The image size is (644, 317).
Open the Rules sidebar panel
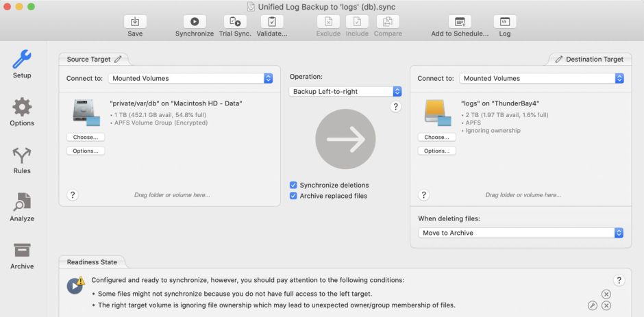coord(22,160)
